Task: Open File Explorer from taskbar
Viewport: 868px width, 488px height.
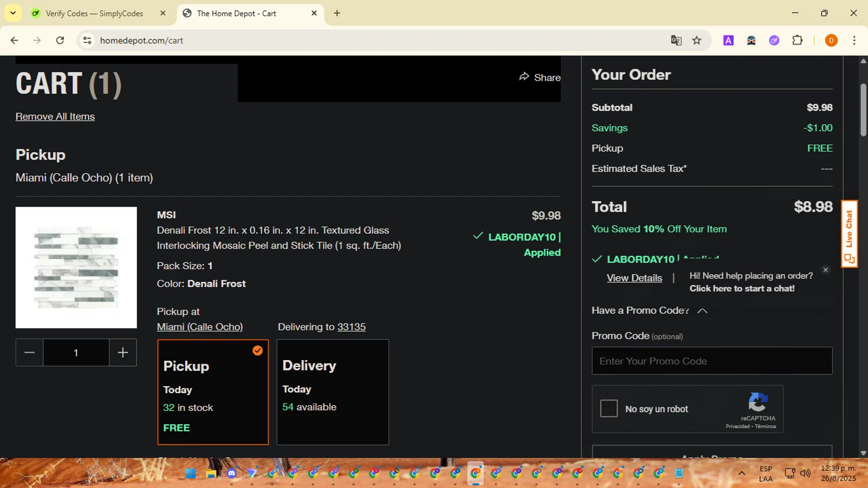Action: pos(211,474)
